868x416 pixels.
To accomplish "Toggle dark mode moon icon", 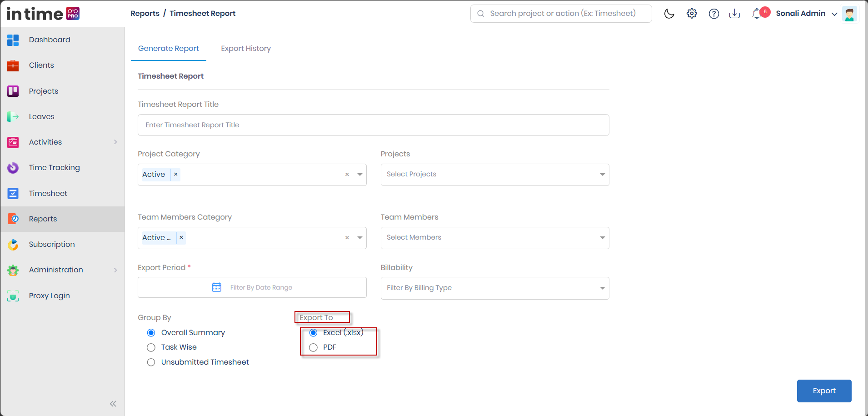I will tap(669, 14).
